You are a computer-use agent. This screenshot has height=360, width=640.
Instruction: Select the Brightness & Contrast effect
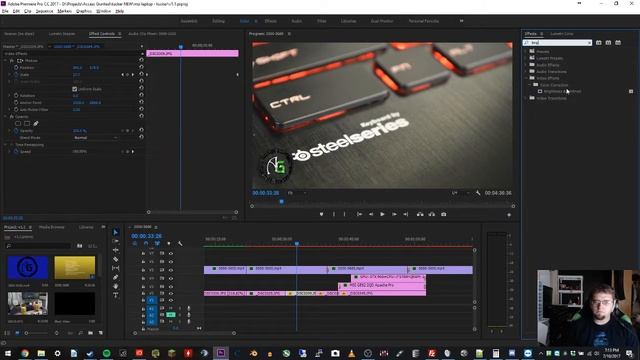coord(562,91)
